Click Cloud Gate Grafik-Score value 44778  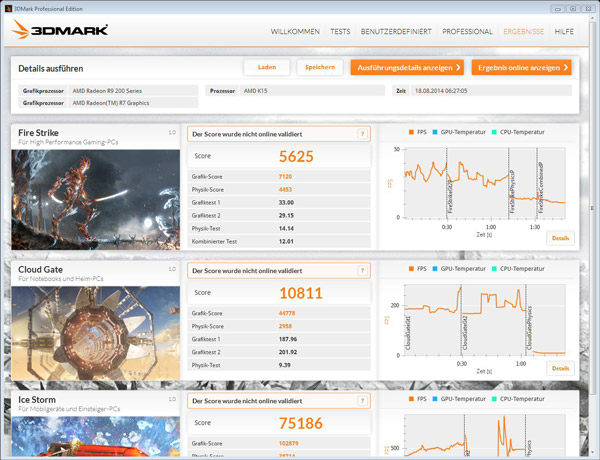click(287, 313)
